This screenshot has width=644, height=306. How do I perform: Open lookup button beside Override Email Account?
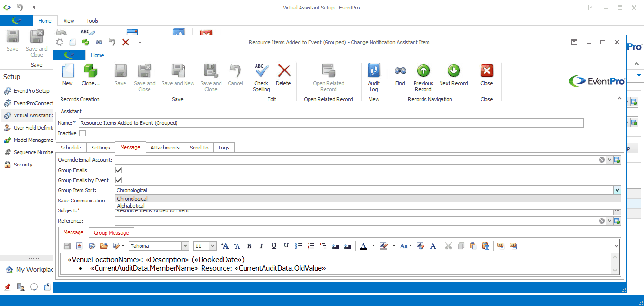(x=617, y=160)
